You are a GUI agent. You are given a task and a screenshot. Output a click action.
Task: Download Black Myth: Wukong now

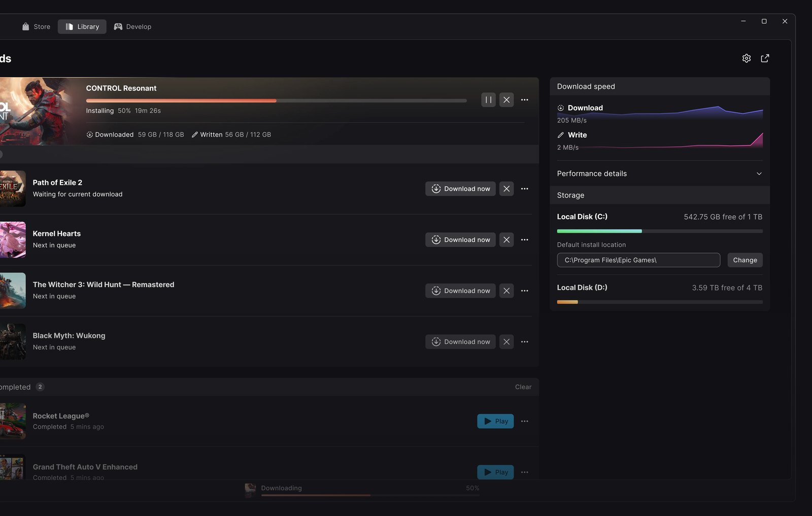pos(460,342)
